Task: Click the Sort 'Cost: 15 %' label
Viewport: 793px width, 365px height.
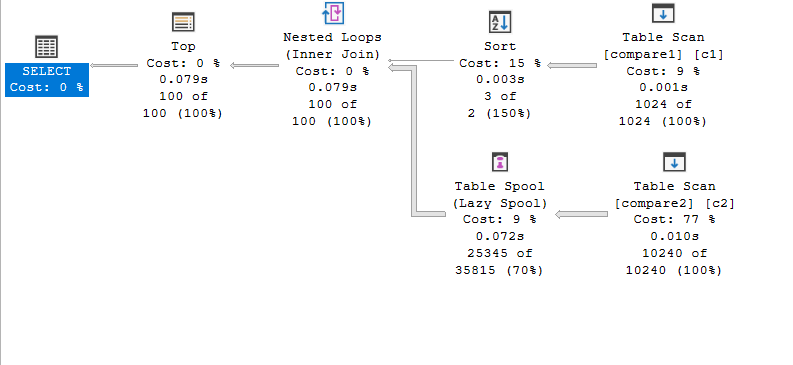Action: point(500,63)
